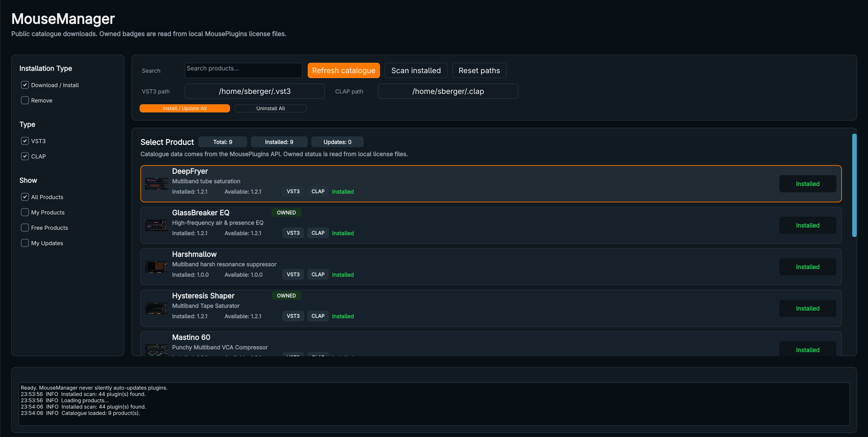Click the VST3 badge in the DeepFryer row
Screen dimensions: 868x437
coord(293,191)
